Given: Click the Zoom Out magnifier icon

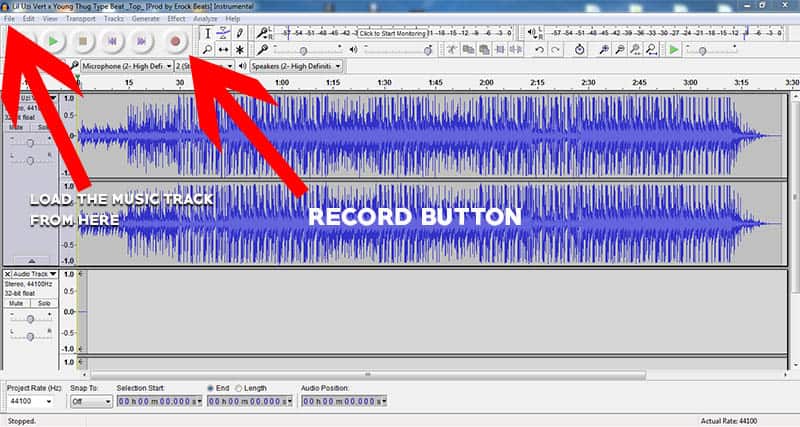Looking at the screenshot, I should click(620, 49).
